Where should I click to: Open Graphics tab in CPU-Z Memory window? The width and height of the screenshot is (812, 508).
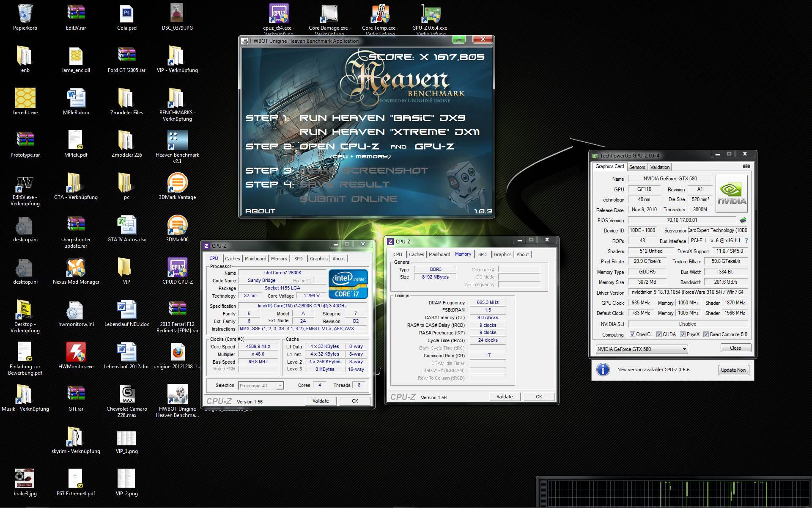tap(502, 254)
